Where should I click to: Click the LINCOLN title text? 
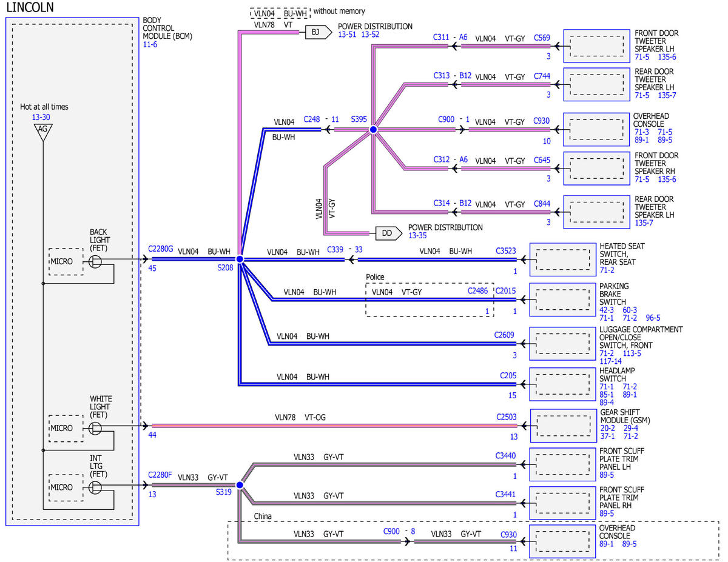(x=29, y=7)
